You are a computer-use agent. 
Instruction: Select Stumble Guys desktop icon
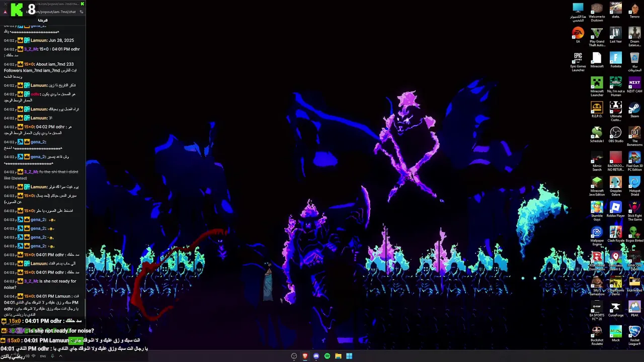tap(597, 212)
